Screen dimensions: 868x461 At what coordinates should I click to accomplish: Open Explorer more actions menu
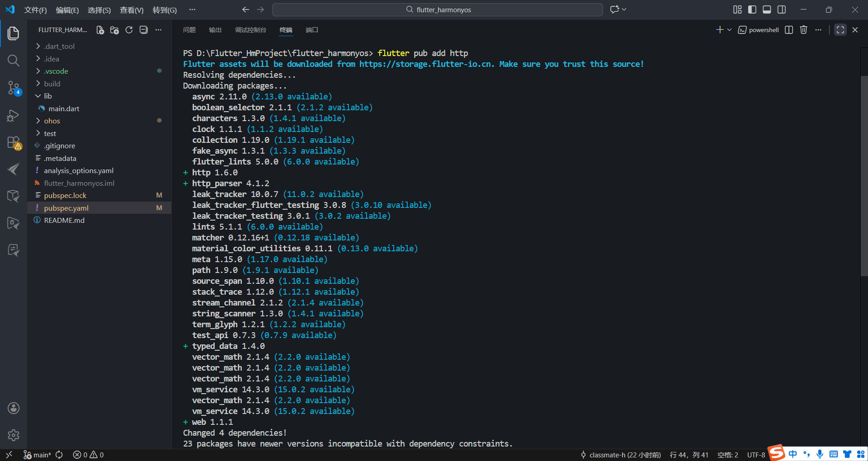tap(158, 30)
